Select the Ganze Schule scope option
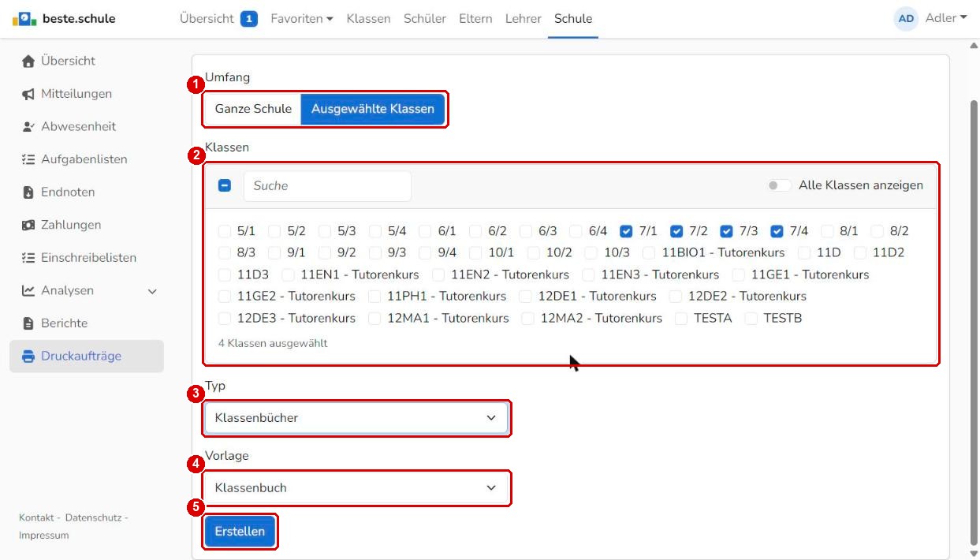Viewport: 980px width, 560px height. pos(253,110)
